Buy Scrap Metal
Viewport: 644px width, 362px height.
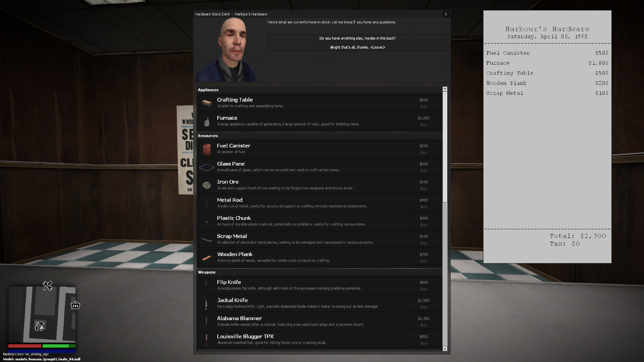click(424, 243)
